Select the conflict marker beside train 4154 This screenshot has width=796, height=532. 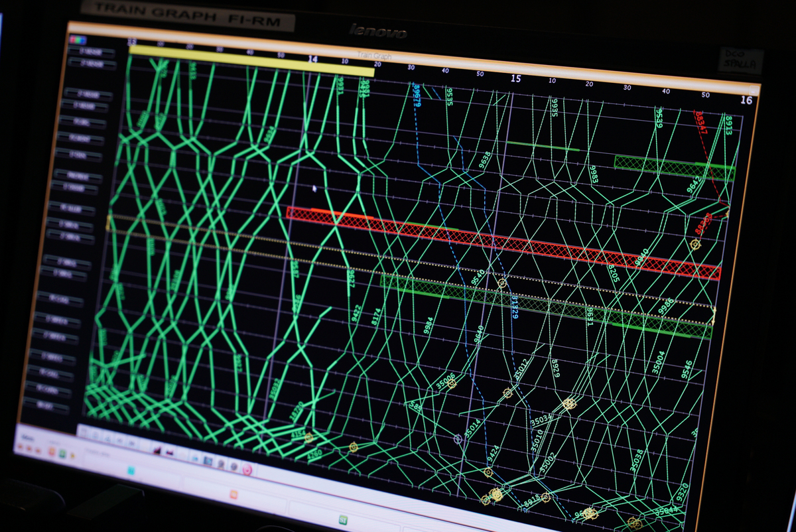pos(308,437)
